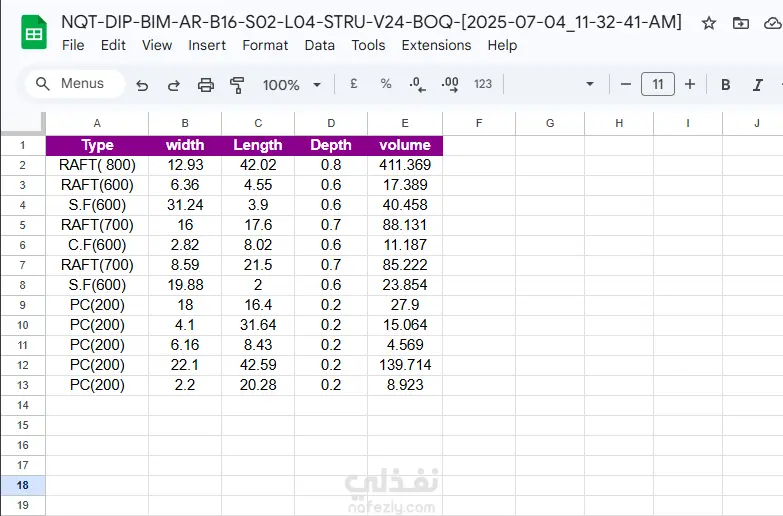This screenshot has width=783, height=516.
Task: Increase decimal places
Action: pyautogui.click(x=450, y=84)
